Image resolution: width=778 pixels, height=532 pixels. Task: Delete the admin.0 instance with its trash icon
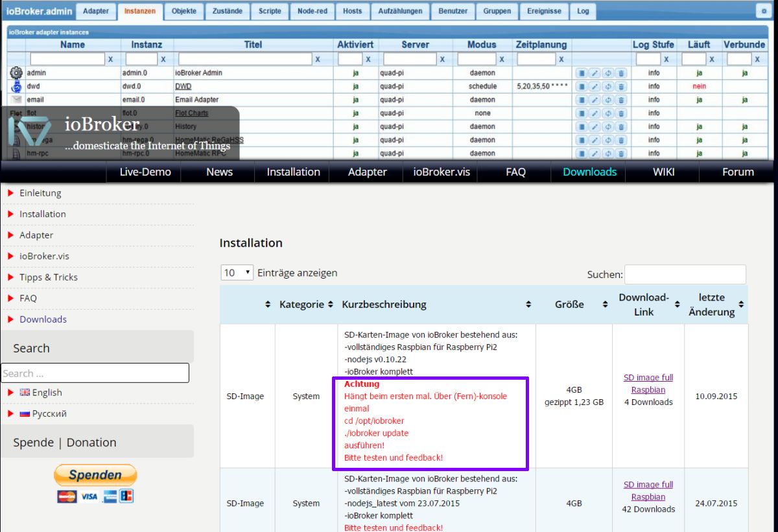[621, 73]
